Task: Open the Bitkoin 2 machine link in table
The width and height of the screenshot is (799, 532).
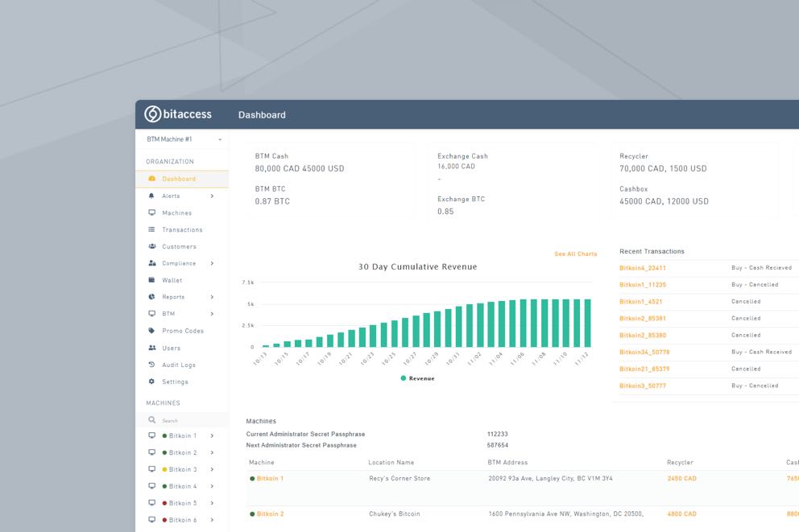Action: coord(270,513)
